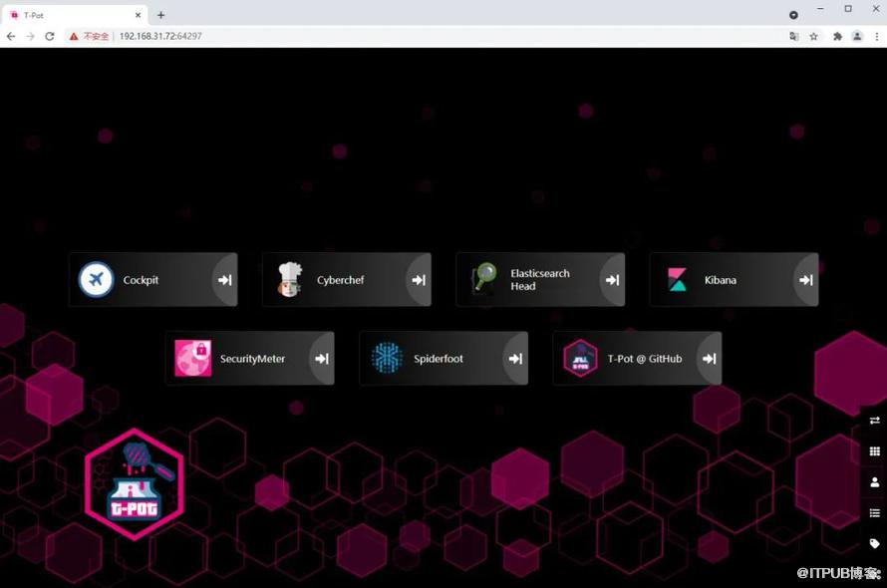
Task: Open the Chrome three-dot menu
Action: coord(877,36)
